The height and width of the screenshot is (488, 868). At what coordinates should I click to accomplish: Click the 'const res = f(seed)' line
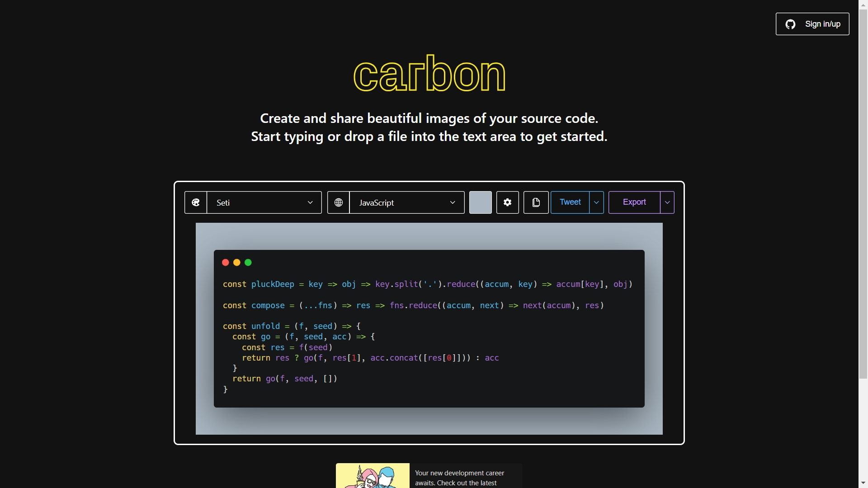(287, 347)
